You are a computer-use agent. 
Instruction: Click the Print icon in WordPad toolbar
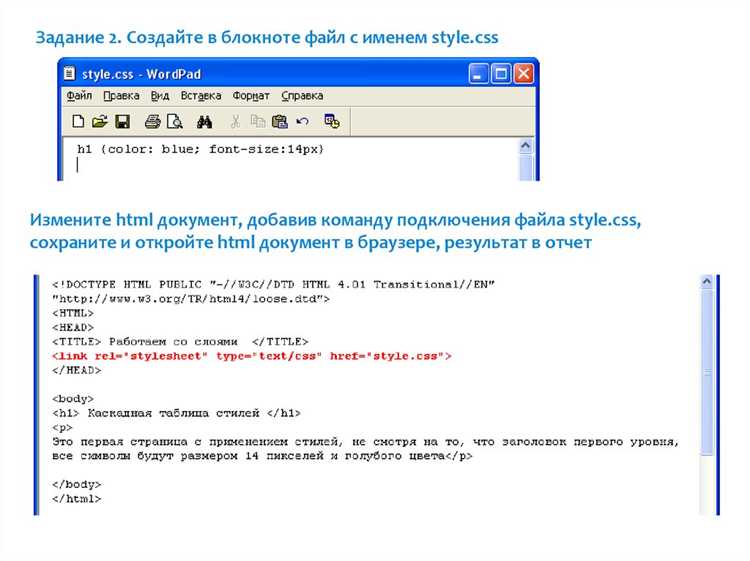(x=153, y=121)
